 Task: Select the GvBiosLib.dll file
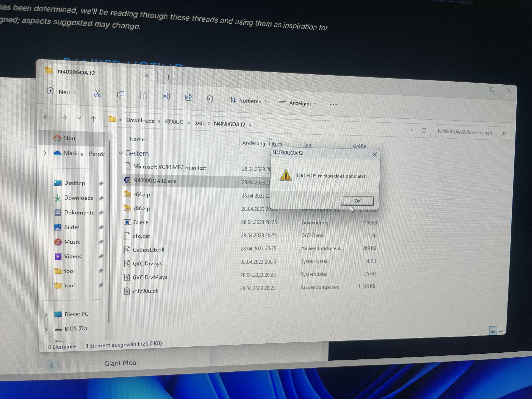[149, 250]
